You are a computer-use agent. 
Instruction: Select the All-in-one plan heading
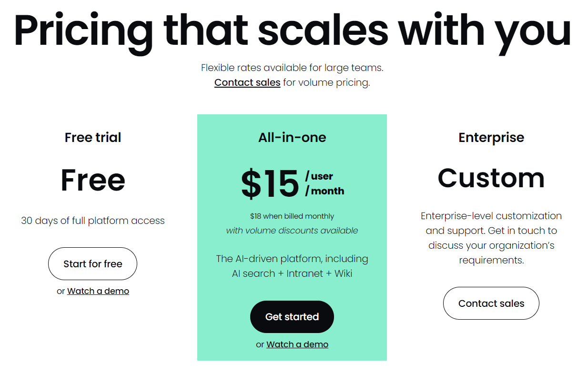click(292, 137)
